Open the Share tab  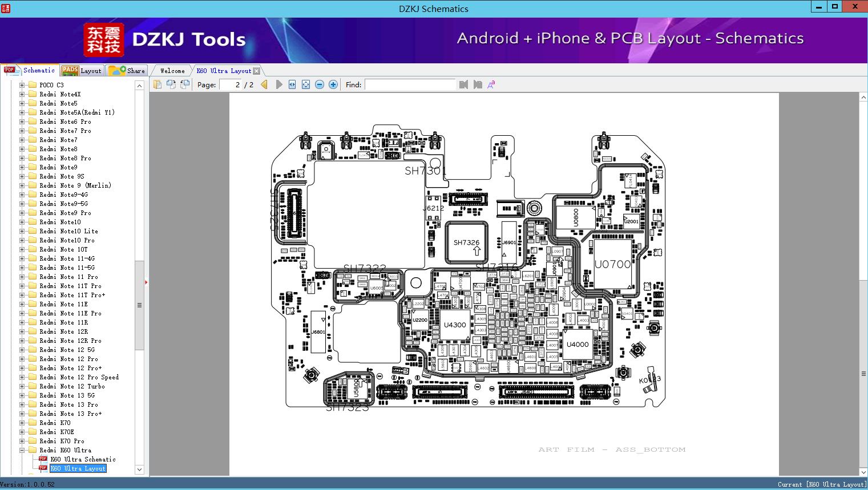tap(127, 71)
